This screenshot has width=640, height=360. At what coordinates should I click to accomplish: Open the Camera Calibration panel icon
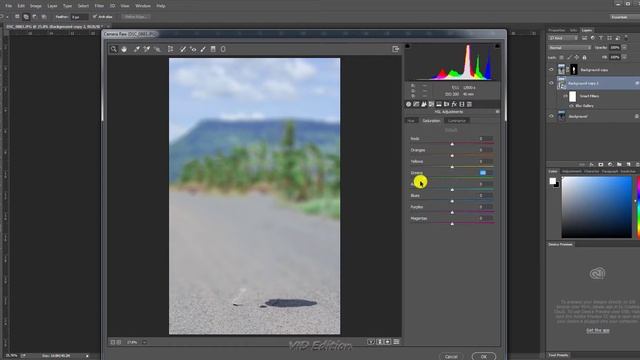pos(462,104)
